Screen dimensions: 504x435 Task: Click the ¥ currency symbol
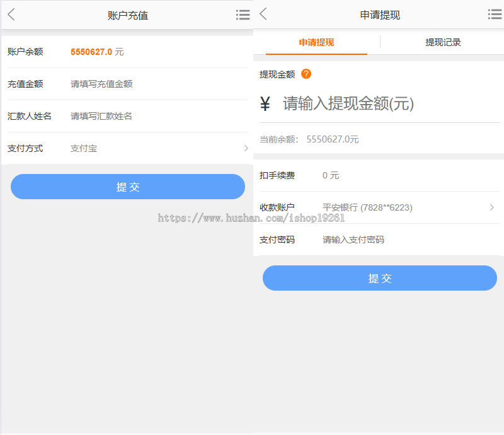click(265, 104)
